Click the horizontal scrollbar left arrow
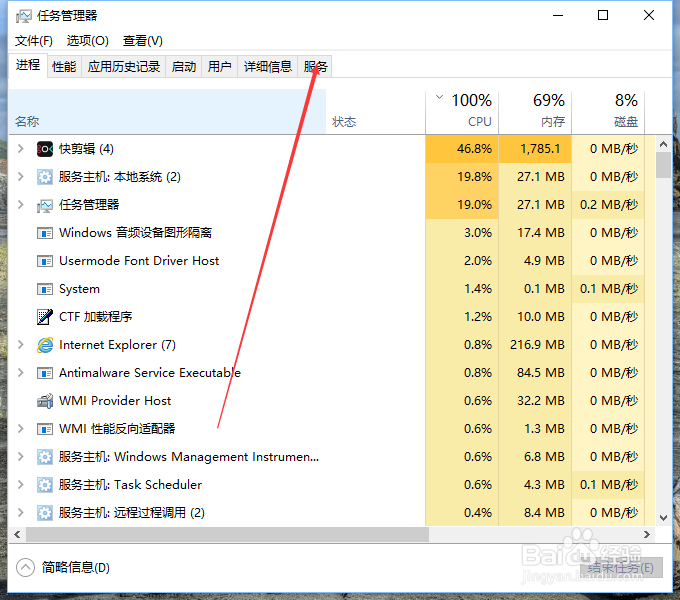The image size is (680, 600). tap(17, 535)
